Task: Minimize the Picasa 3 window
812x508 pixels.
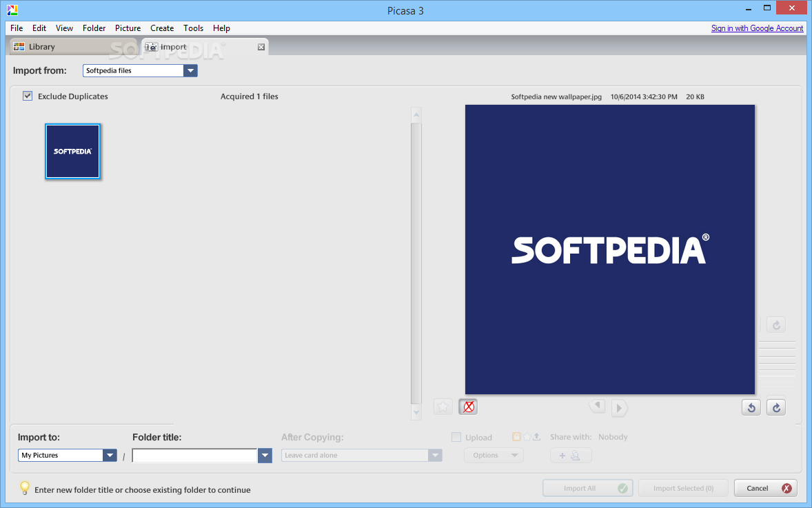Action: (749, 9)
